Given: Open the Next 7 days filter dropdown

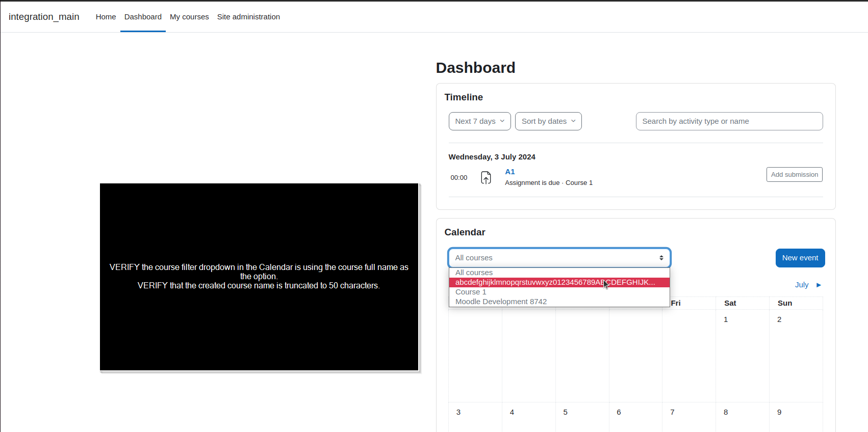Looking at the screenshot, I should [x=479, y=121].
